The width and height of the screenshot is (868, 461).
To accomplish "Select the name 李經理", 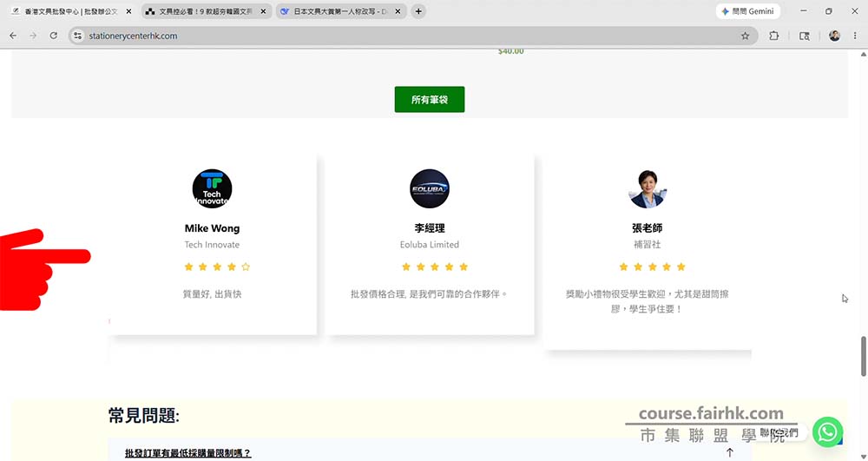I will (430, 228).
